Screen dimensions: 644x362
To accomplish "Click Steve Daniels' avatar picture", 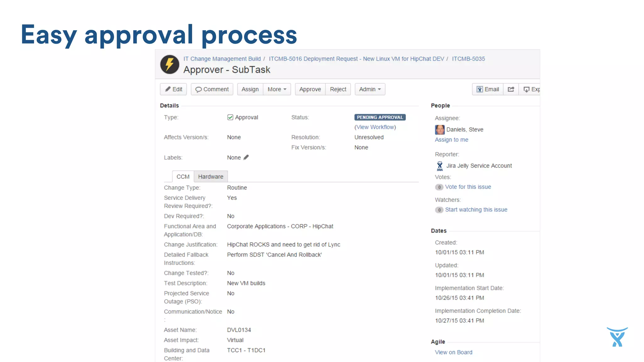I will pos(440,129).
